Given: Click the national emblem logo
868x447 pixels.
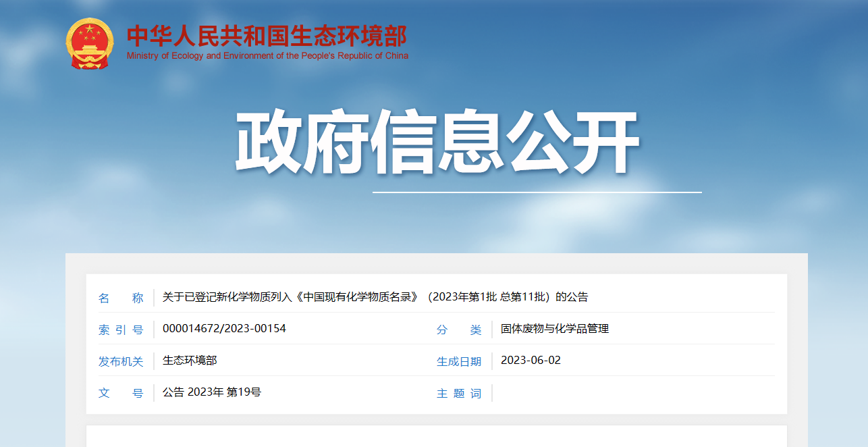Looking at the screenshot, I should (x=90, y=44).
